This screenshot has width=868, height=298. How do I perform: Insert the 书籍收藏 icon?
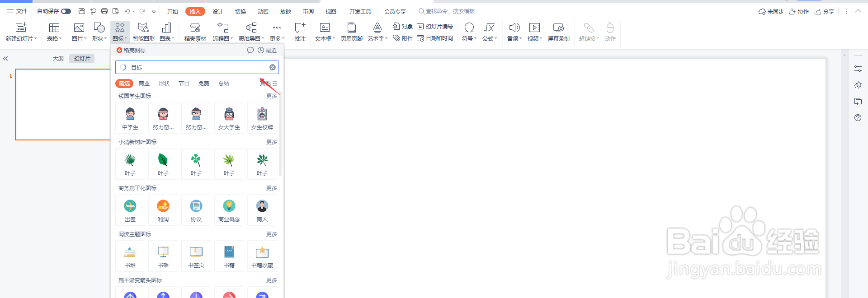[x=262, y=256]
